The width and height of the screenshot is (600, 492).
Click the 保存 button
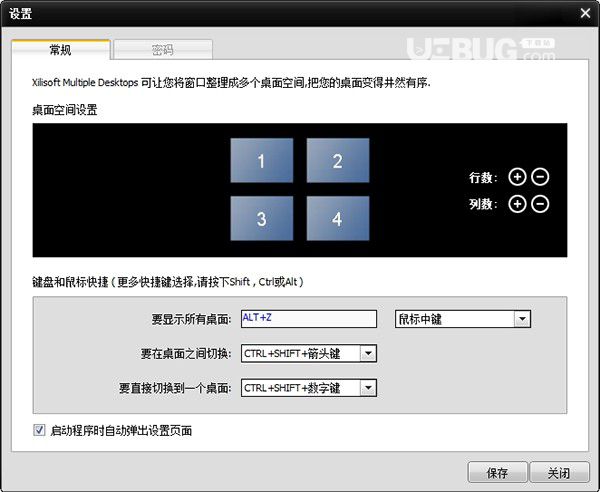click(x=497, y=473)
